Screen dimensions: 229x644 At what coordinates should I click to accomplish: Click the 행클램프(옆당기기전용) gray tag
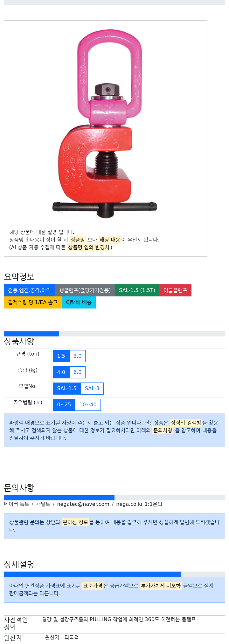(85, 290)
